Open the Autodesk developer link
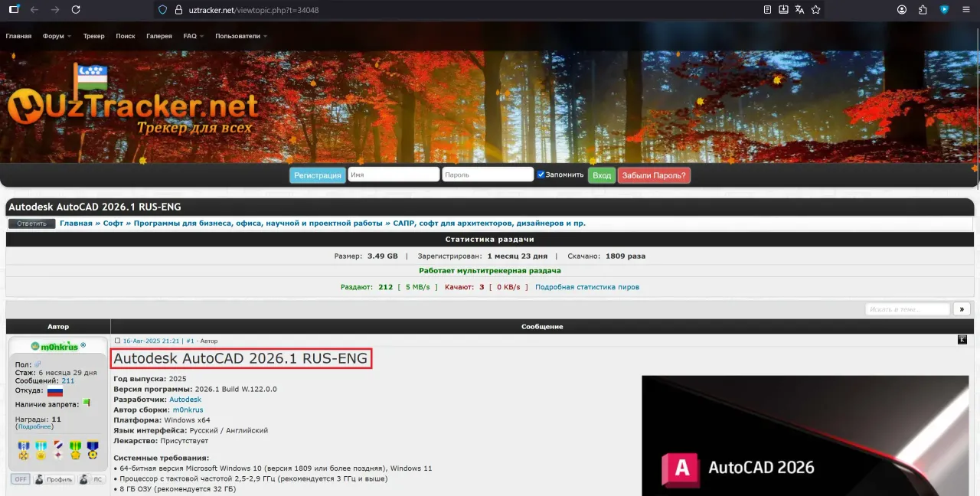 pyautogui.click(x=185, y=400)
